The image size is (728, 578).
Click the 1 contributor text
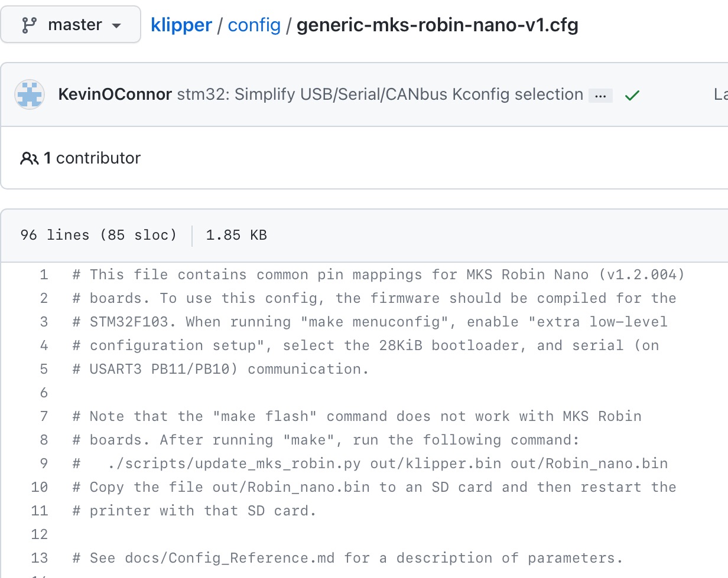point(92,158)
